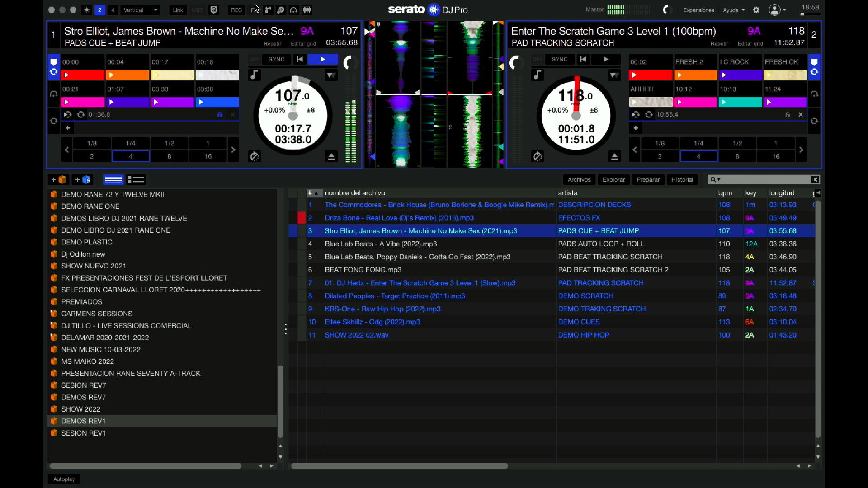Viewport: 868px width, 488px height.
Task: Open the Vertical display mode dropdown
Action: 140,9
